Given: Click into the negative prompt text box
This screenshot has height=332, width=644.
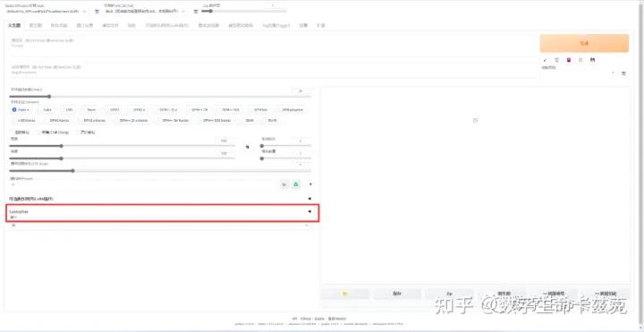Looking at the screenshot, I should (x=273, y=70).
